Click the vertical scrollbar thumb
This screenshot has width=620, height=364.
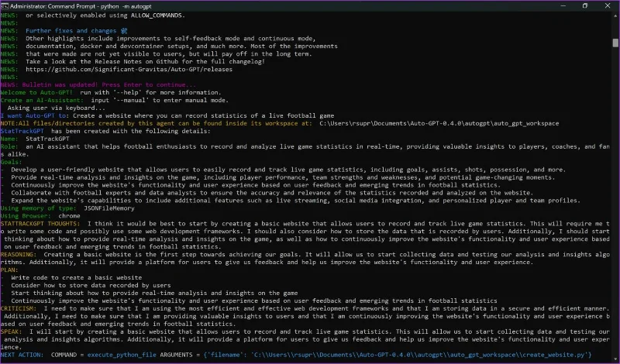pos(615,43)
